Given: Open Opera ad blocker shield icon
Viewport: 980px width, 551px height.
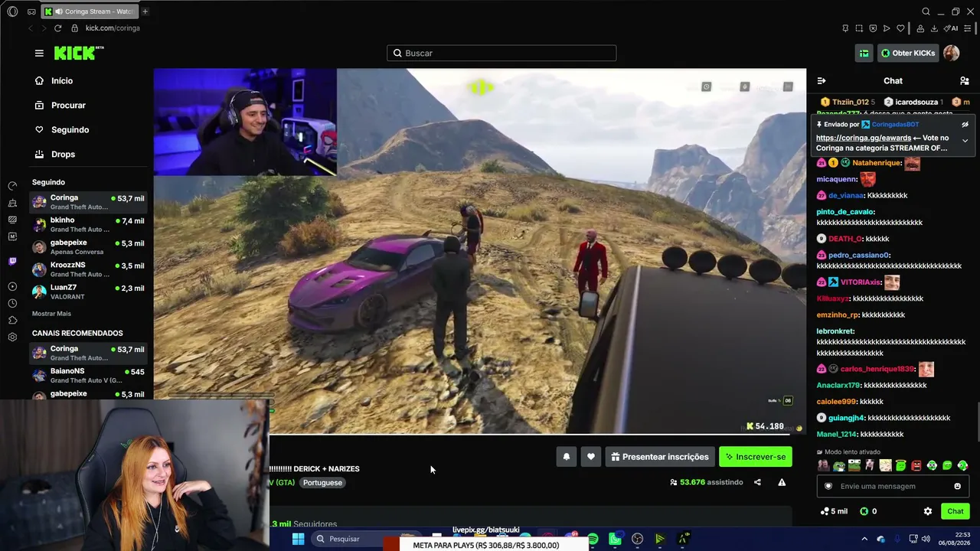Looking at the screenshot, I should point(873,28).
